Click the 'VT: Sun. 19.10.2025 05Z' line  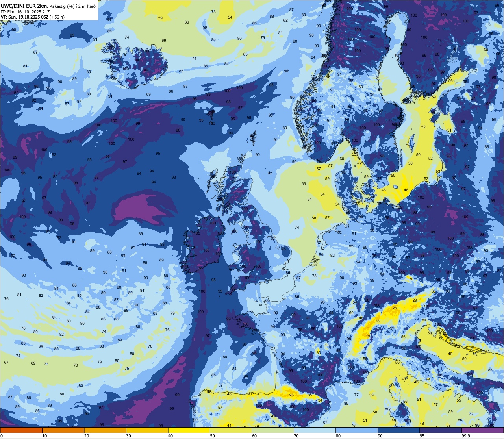24,17
